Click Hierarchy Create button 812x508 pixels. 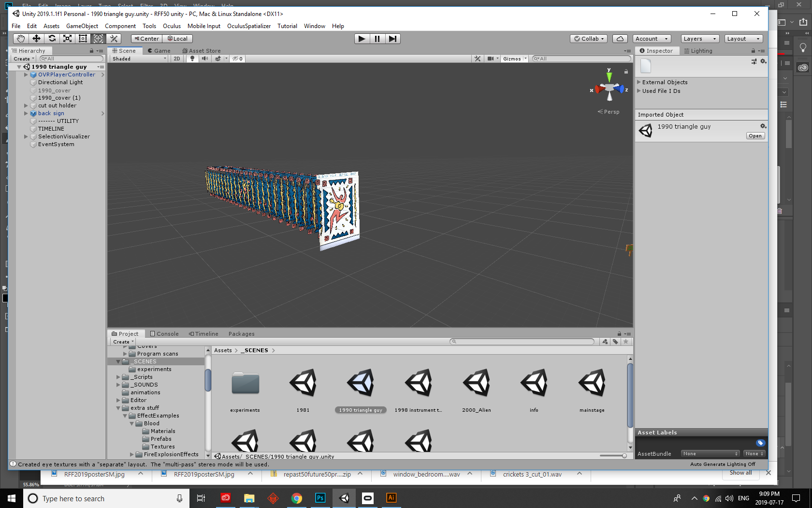pos(23,59)
